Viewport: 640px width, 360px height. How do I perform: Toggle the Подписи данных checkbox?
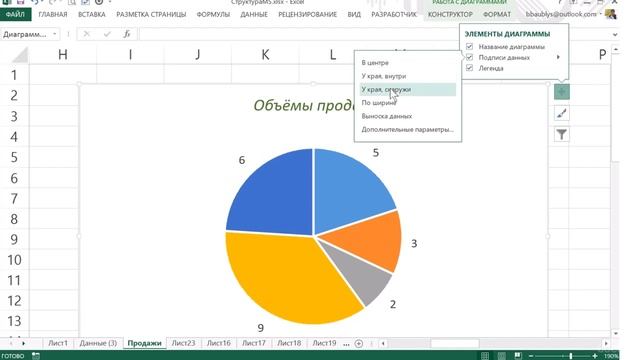[469, 57]
